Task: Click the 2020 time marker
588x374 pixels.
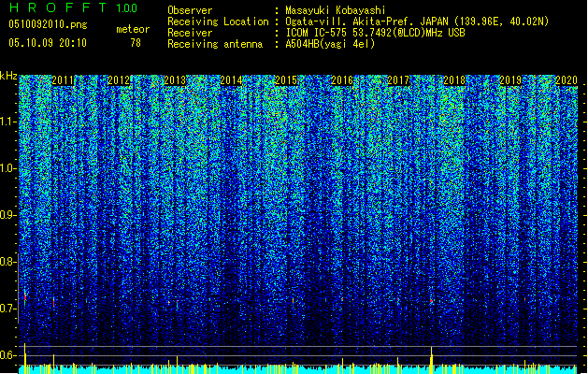Action: coord(566,80)
